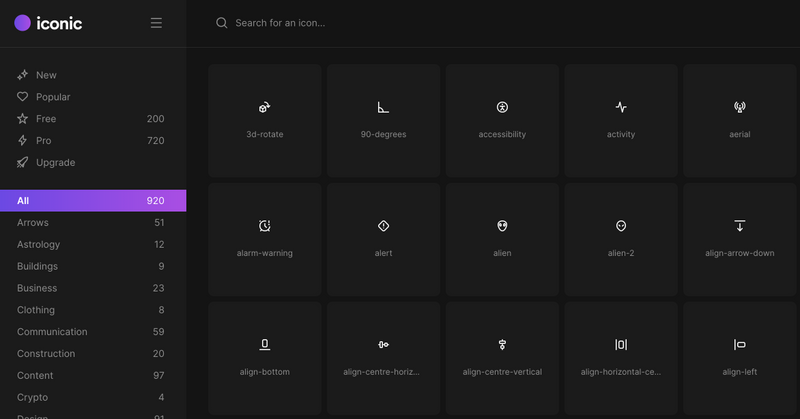Show New icons
This screenshot has width=800, height=419.
click(x=93, y=75)
